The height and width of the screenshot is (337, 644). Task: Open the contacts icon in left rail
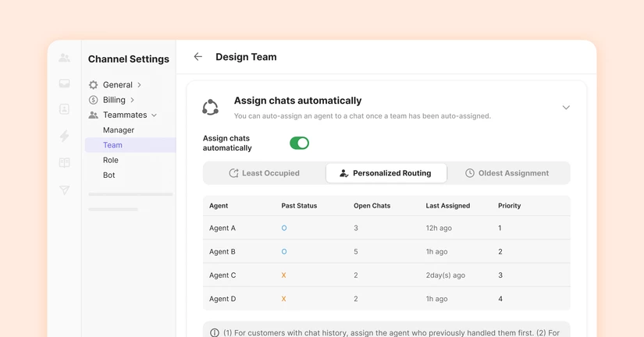65,109
